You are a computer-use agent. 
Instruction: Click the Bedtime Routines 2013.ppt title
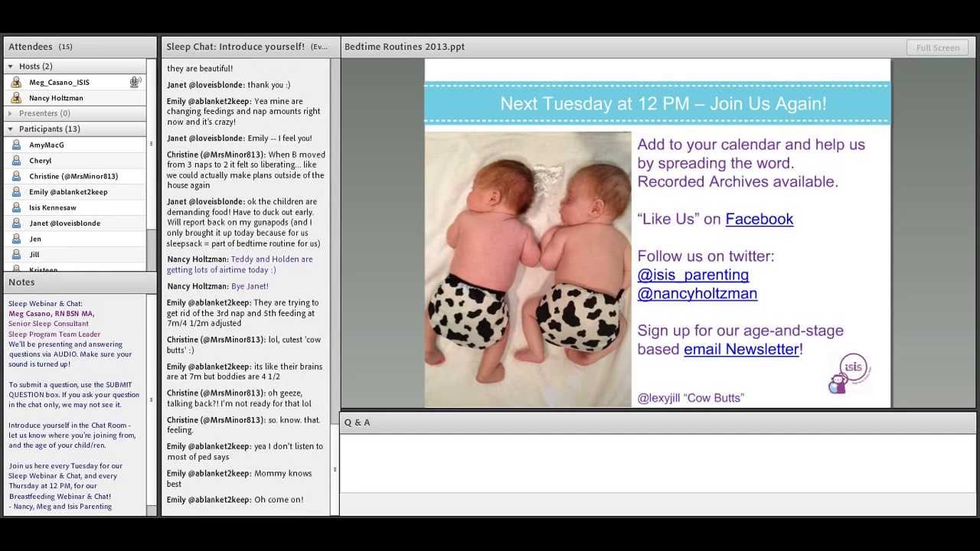click(x=404, y=47)
